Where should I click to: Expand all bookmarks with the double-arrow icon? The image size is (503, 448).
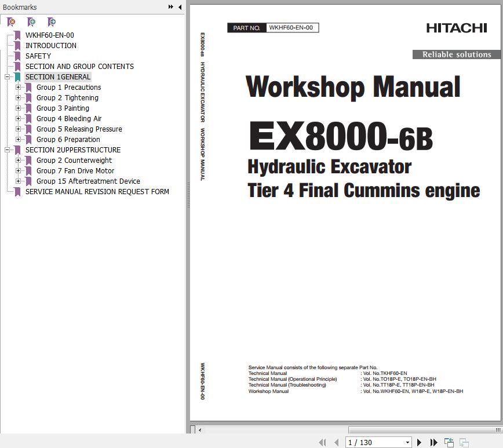click(170, 7)
